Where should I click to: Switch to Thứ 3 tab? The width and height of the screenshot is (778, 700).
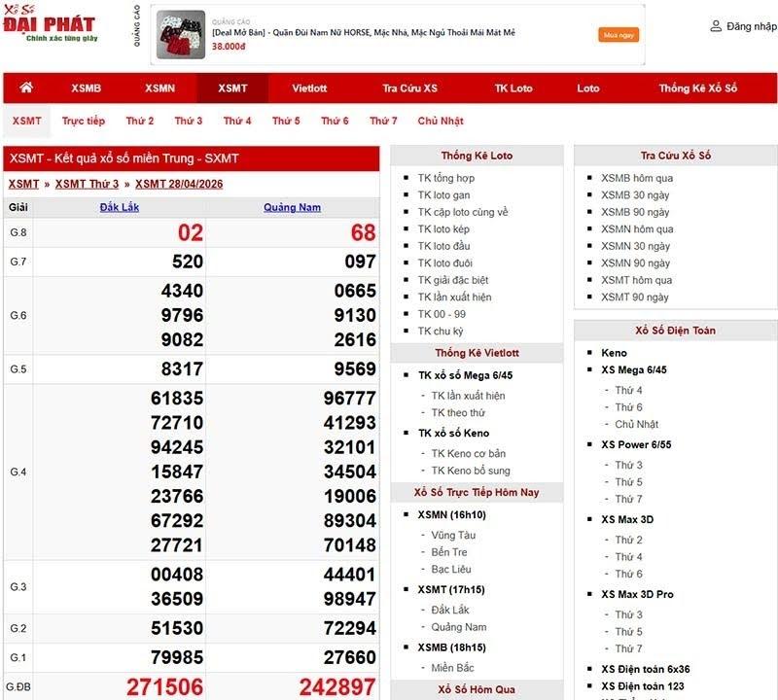click(189, 121)
